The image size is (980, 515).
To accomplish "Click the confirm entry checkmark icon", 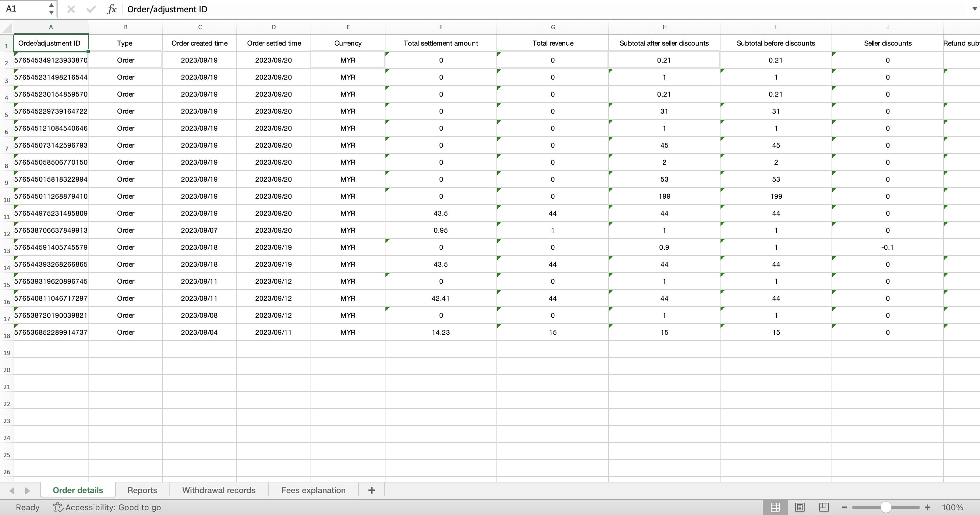I will pyautogui.click(x=91, y=9).
